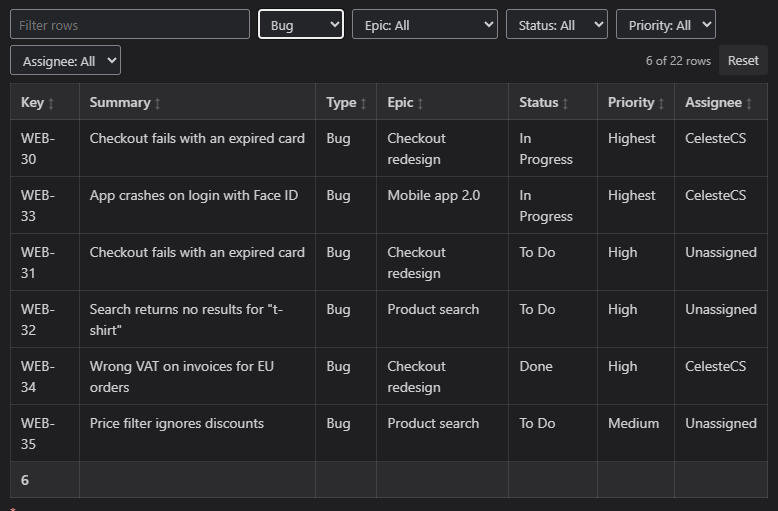Screen dimensions: 778x511
Task: Click 'In Progress' status in WEB-33 row
Action: 546,205
